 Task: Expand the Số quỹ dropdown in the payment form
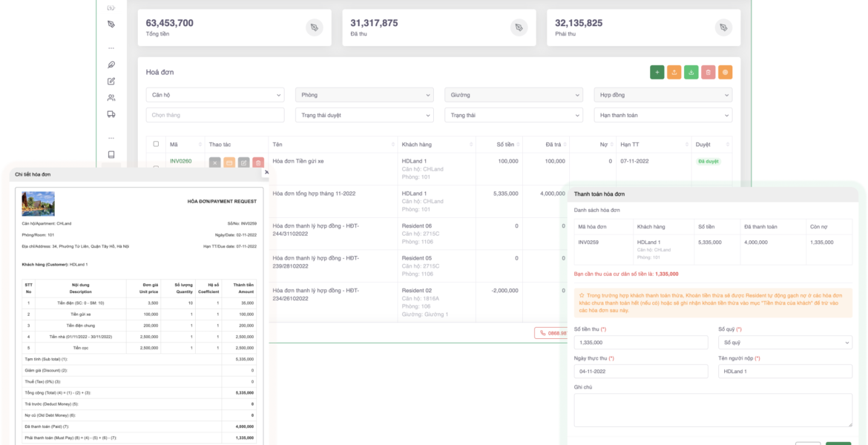pyautogui.click(x=785, y=343)
